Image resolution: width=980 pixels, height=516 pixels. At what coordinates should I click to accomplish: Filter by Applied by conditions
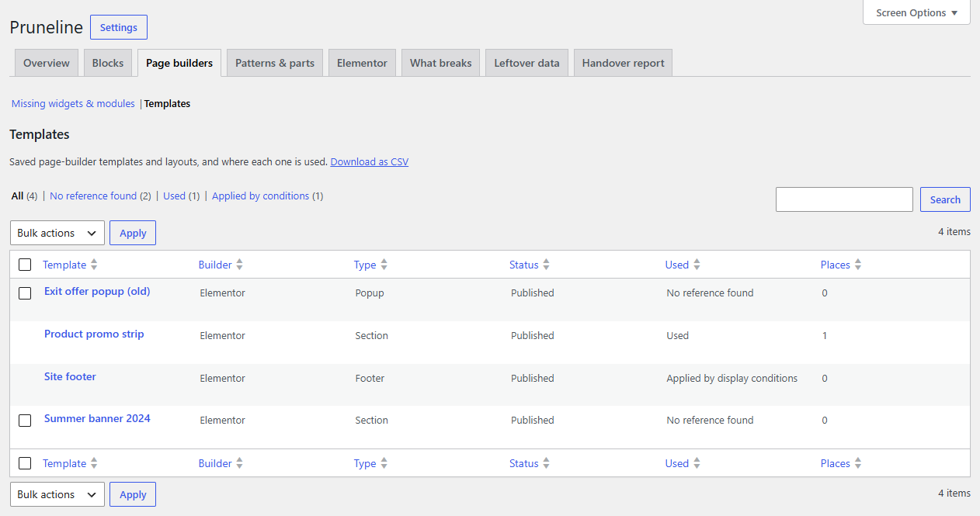(261, 196)
